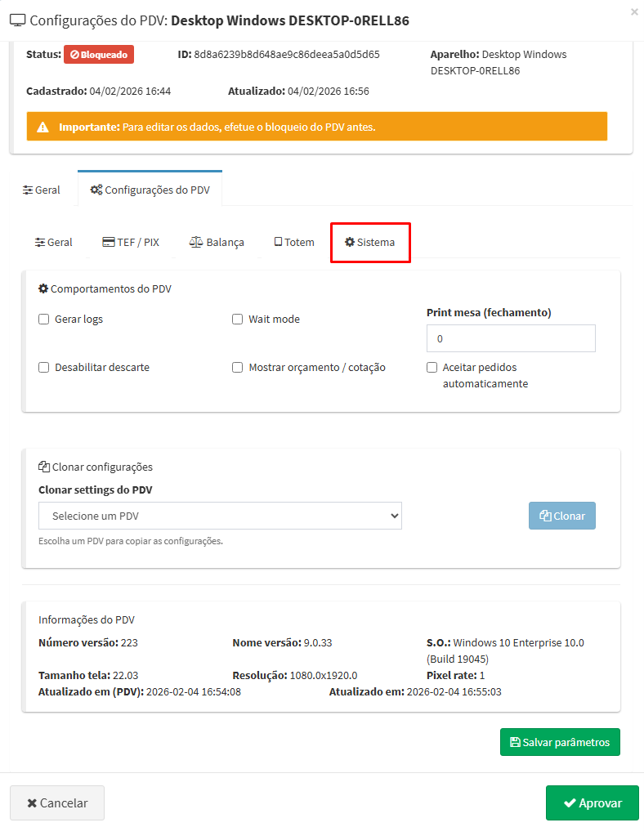
Task: Close the dialog with the X icon
Action: (x=634, y=12)
